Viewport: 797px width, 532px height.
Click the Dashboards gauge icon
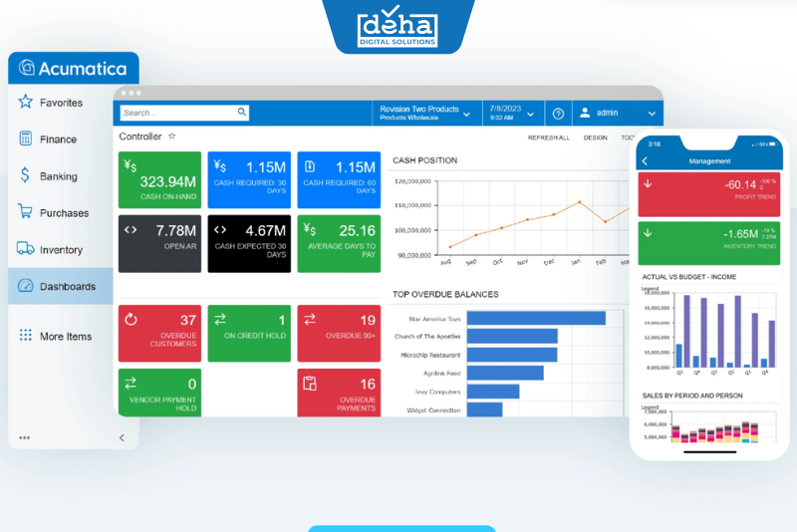pos(26,285)
